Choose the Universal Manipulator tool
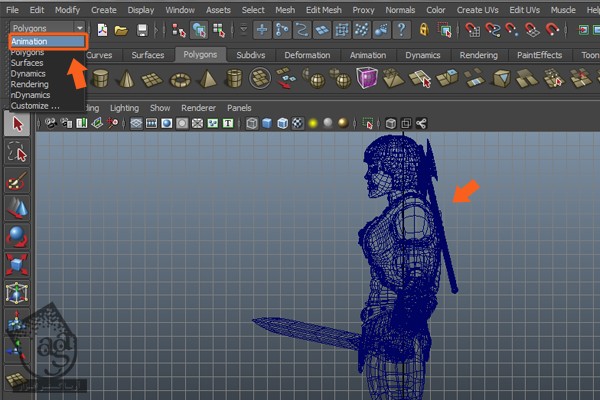Screen dimensions: 600x400 coord(17,293)
